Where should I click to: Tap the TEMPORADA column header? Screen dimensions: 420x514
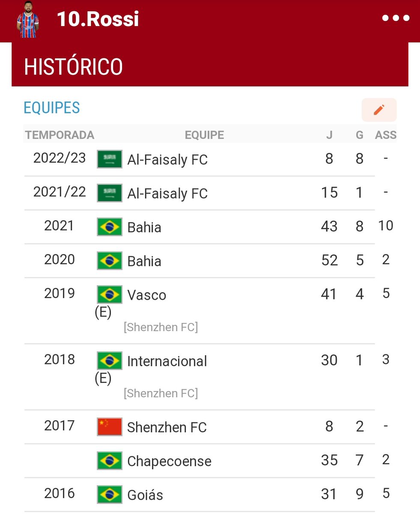click(x=60, y=135)
